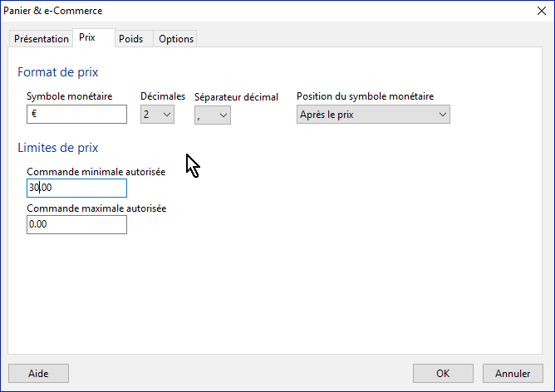Click the Limites de prix heading
555x392 pixels.
coord(58,148)
